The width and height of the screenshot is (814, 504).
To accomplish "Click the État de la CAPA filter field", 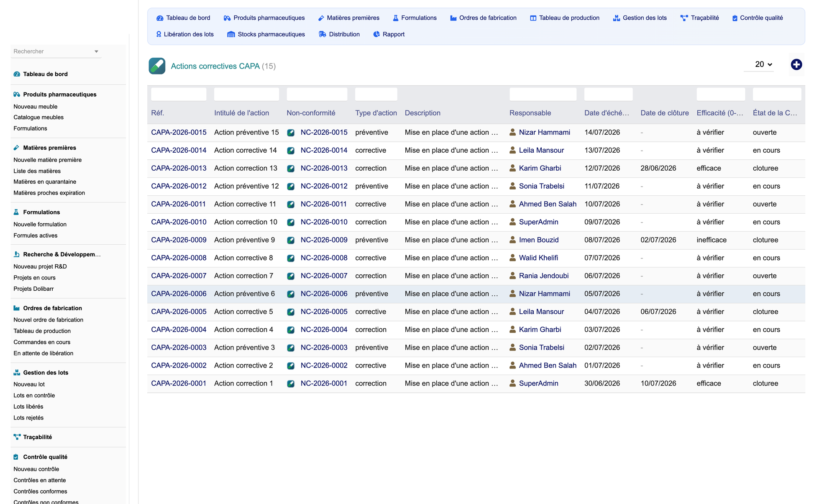I will pos(777,94).
